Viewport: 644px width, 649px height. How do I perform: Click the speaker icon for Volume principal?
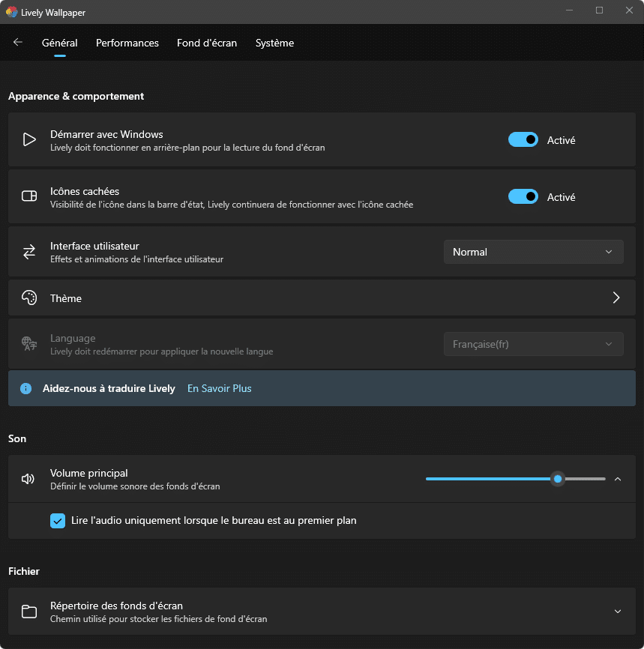click(28, 479)
